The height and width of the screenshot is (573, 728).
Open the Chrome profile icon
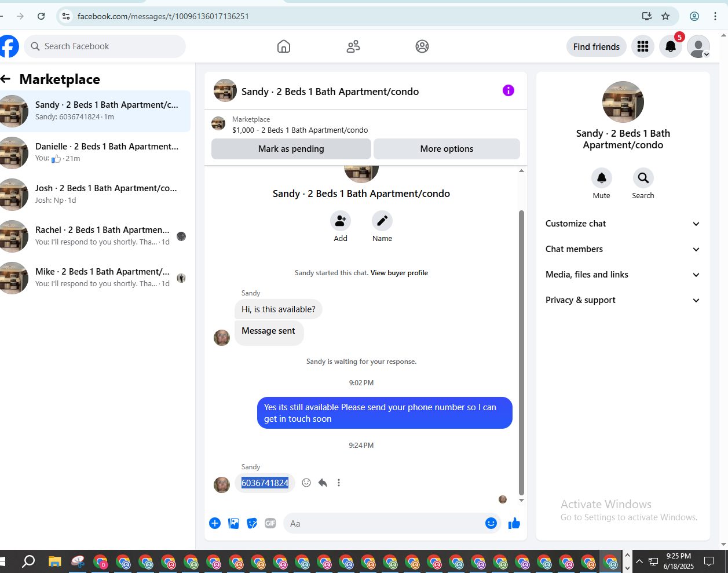(x=694, y=16)
